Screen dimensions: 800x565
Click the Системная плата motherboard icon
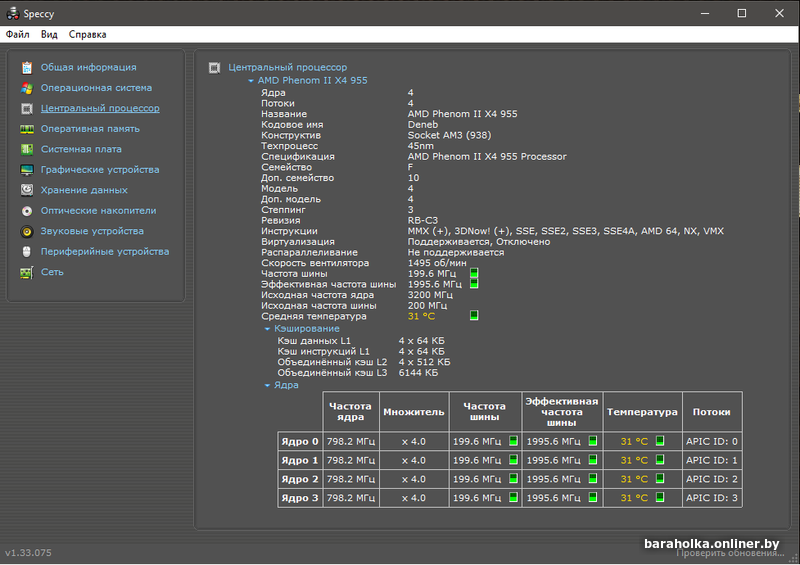[27, 149]
